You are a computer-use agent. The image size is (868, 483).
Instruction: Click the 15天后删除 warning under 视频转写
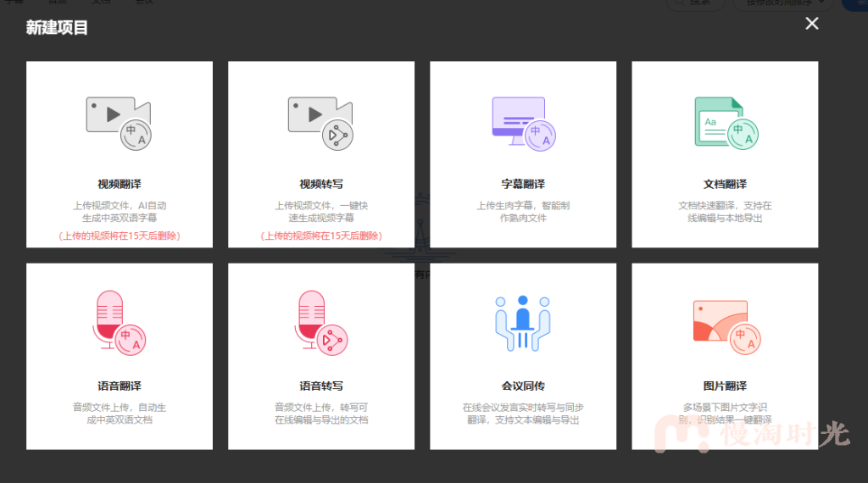click(321, 236)
